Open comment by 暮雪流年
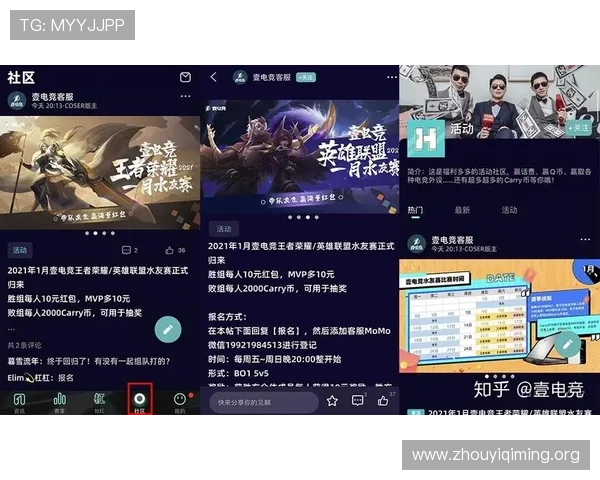Screen dimensions: 600x480 [x=89, y=361]
